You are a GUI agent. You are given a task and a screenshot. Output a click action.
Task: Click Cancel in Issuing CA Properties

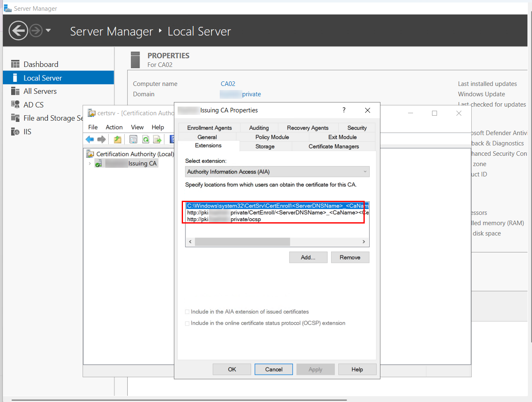(274, 369)
